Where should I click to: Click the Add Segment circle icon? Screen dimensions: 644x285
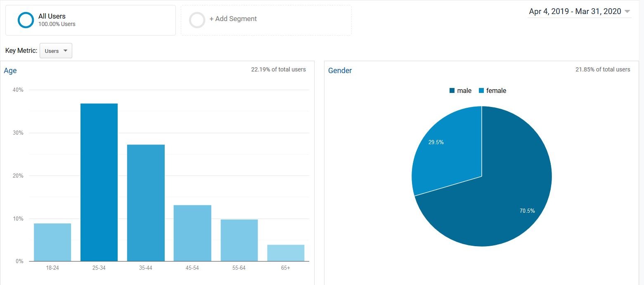tap(197, 19)
